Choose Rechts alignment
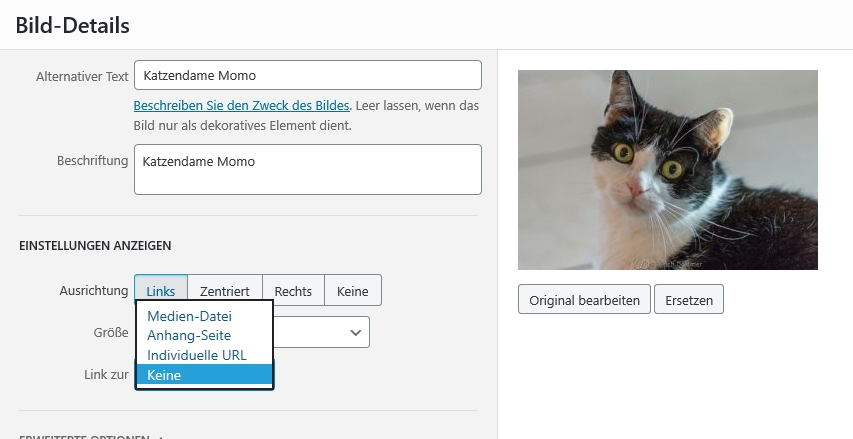 tap(293, 291)
